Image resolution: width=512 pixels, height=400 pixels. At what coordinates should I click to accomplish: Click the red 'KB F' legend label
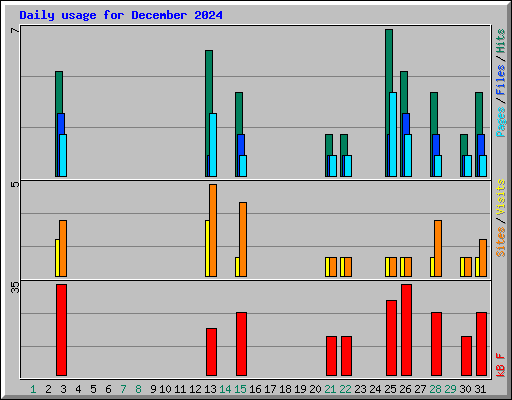pos(500,365)
